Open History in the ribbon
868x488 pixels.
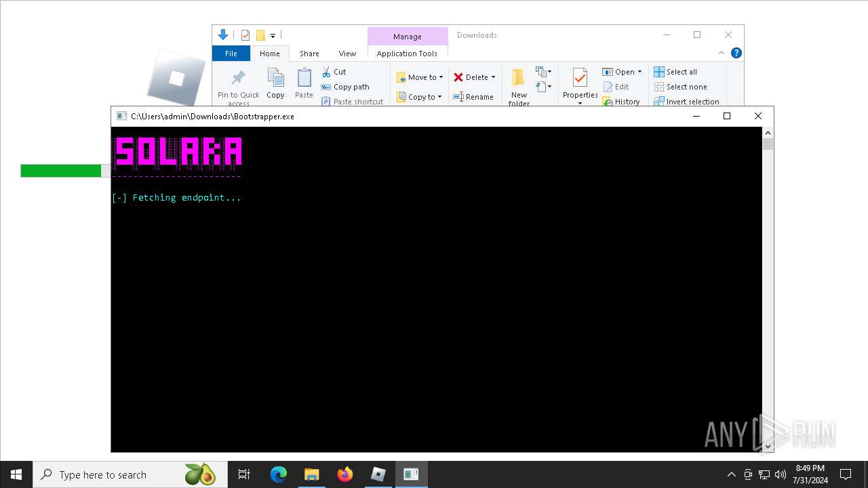click(621, 102)
